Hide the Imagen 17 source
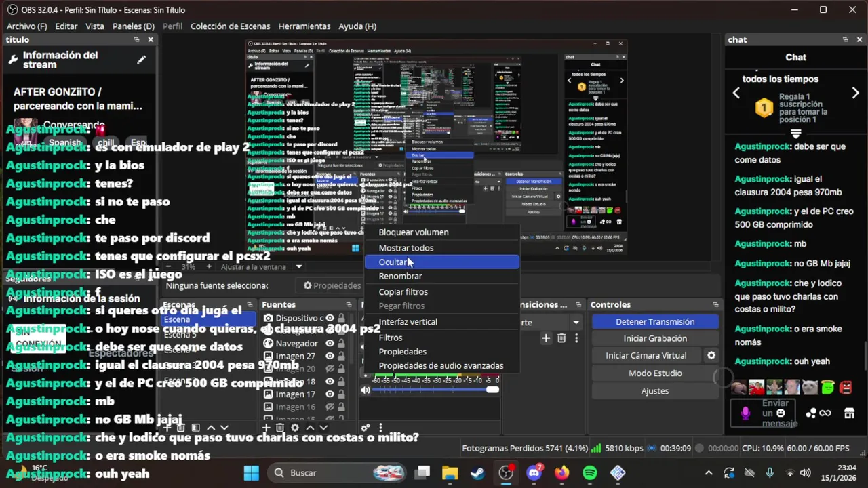 tap(330, 394)
